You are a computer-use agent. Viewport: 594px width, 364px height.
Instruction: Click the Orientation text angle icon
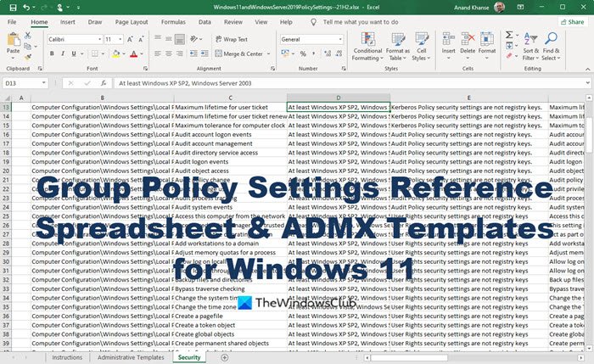(x=194, y=39)
